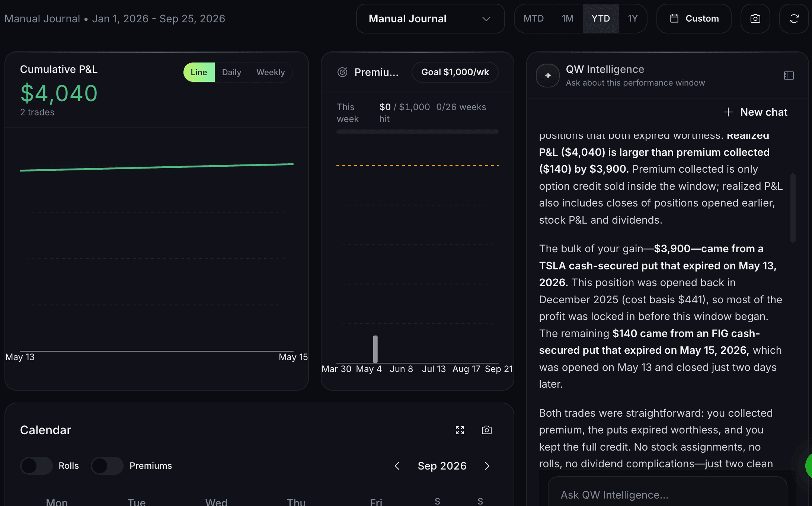Click the chat panel scrollbar
This screenshot has height=506, width=812.
(793, 208)
